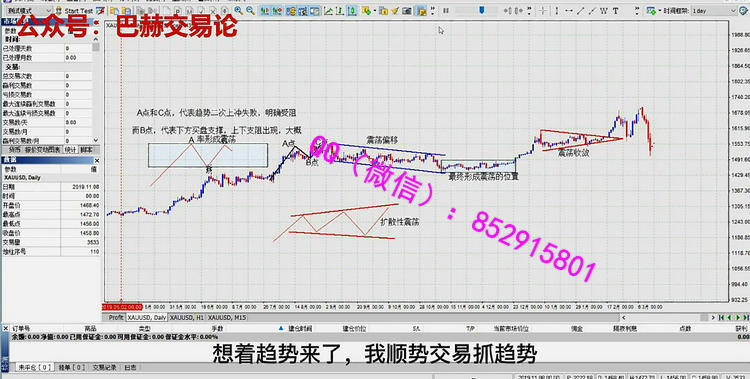Select the trend line drawing tool
750x379 pixels.
coord(581,11)
